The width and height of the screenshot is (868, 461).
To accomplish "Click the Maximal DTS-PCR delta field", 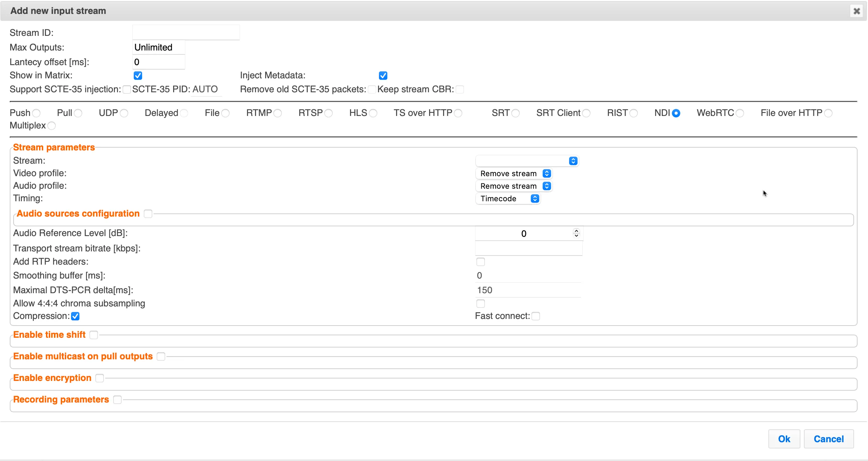I will click(x=528, y=290).
